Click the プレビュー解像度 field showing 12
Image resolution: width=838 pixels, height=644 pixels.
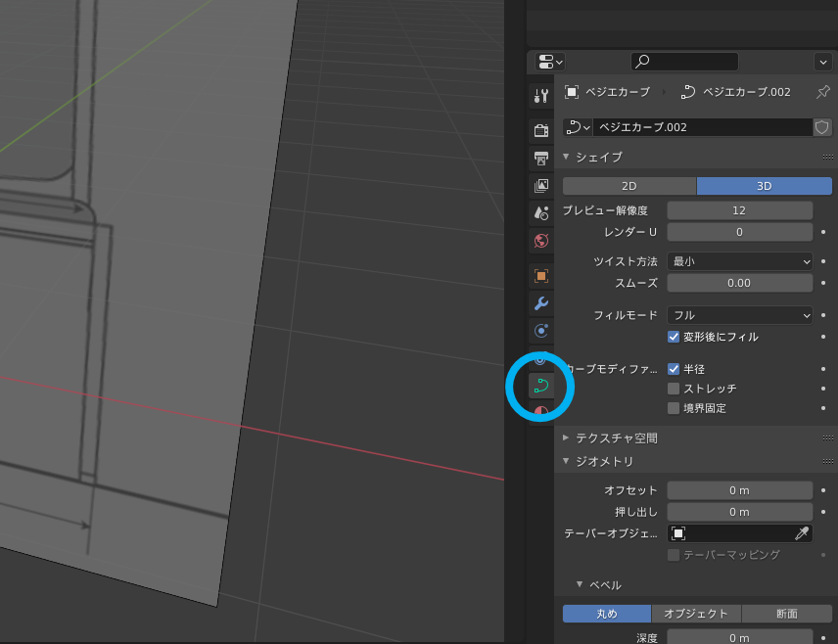click(x=740, y=210)
